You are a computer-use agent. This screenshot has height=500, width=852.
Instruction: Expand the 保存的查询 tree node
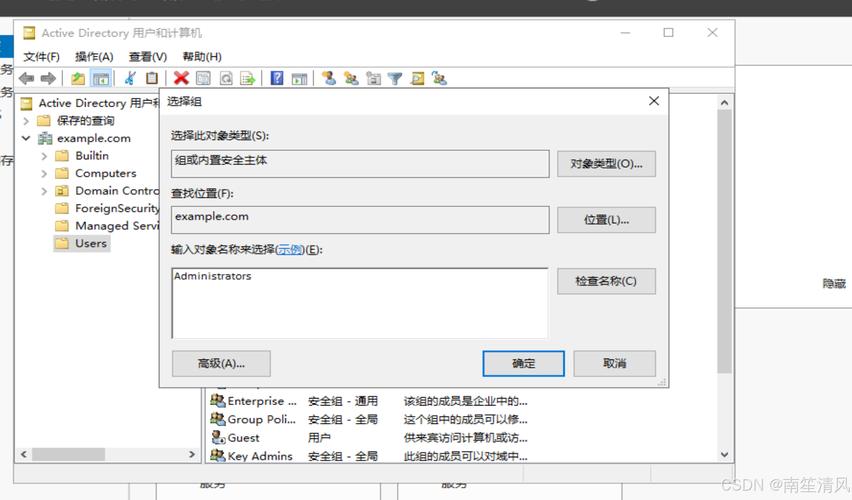point(26,121)
